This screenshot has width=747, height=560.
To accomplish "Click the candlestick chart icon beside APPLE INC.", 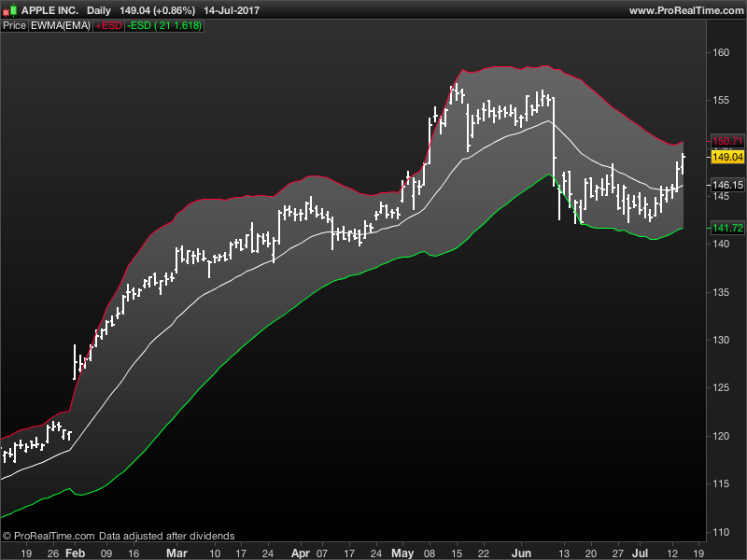I will [10, 10].
